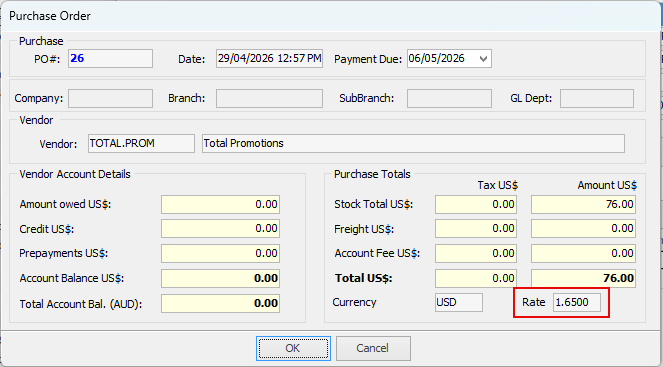Image resolution: width=663 pixels, height=367 pixels.
Task: Select the GL Dept field
Action: click(597, 99)
